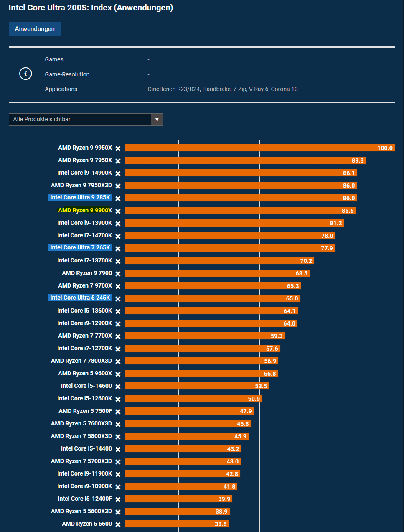The image size is (404, 532).
Task: Select the Anwendungen tab
Action: 35,29
